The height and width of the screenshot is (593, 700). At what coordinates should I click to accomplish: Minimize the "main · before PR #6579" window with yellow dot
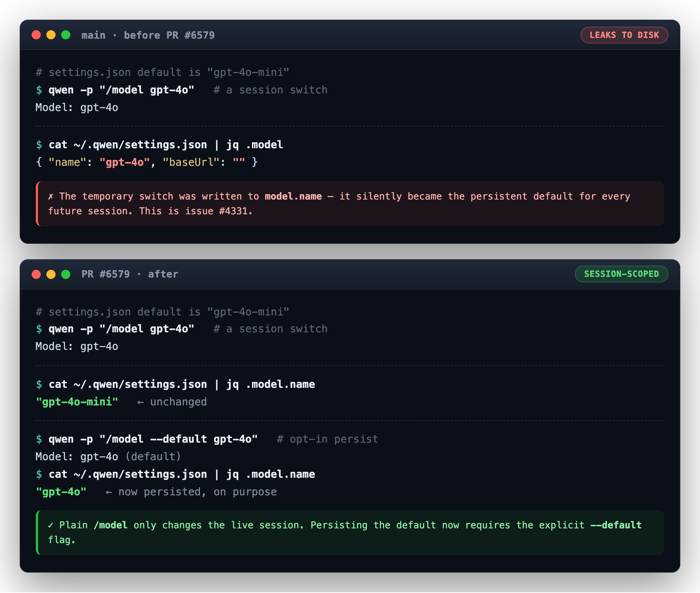51,35
